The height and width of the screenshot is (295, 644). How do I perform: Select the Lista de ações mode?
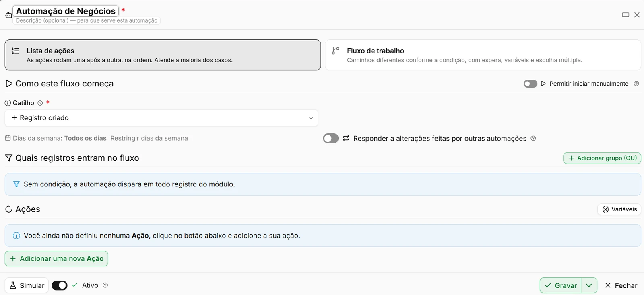tap(163, 55)
